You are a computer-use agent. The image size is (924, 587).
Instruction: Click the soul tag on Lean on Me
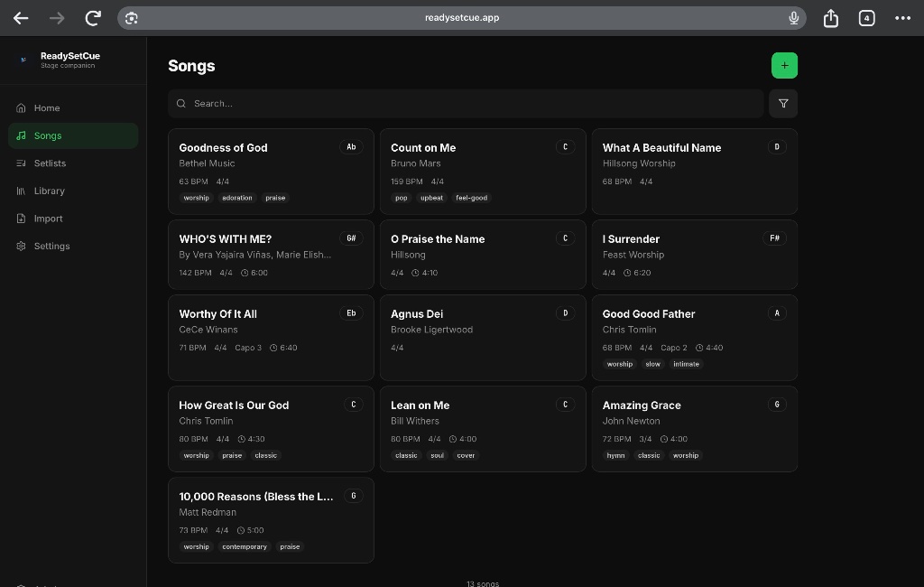click(437, 455)
